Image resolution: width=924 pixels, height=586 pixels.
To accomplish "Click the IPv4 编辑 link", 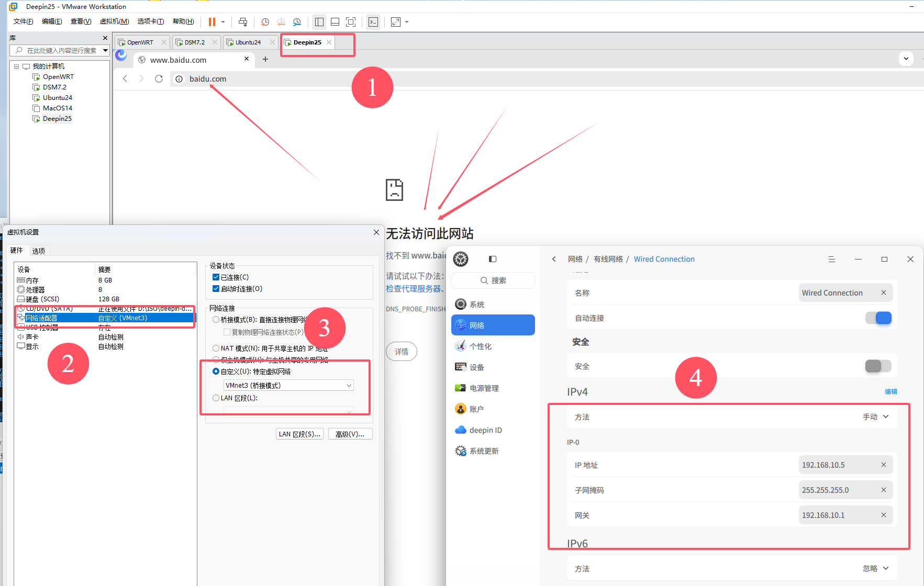I will (891, 391).
